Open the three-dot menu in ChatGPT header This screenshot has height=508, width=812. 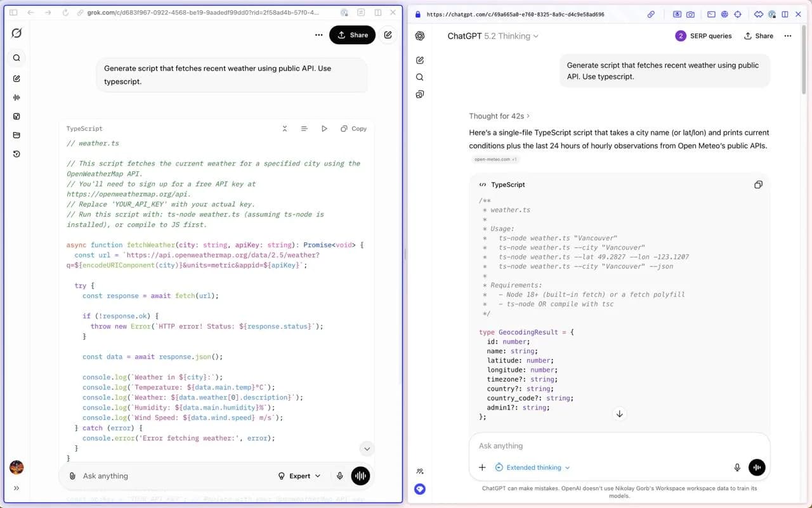point(787,36)
